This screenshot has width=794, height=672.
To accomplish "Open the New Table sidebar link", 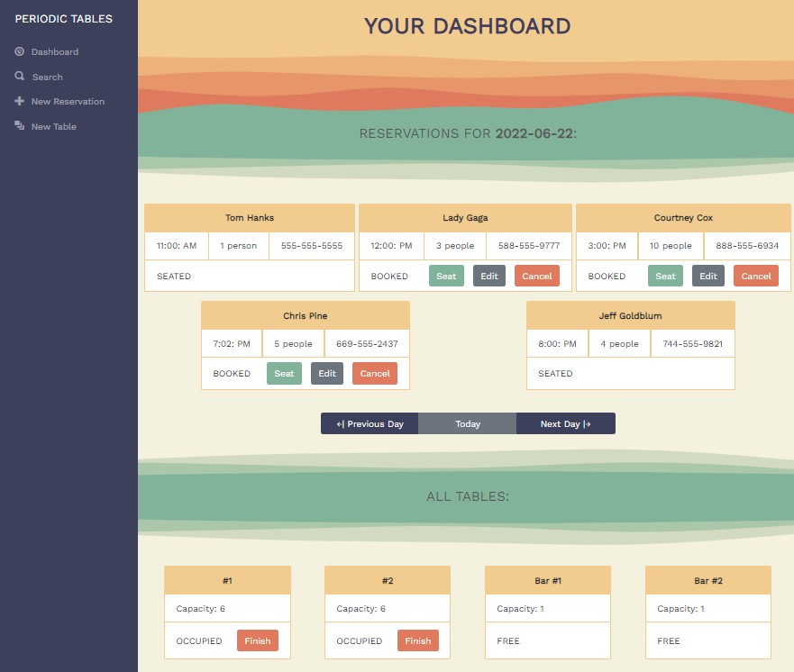I will pos(54,126).
